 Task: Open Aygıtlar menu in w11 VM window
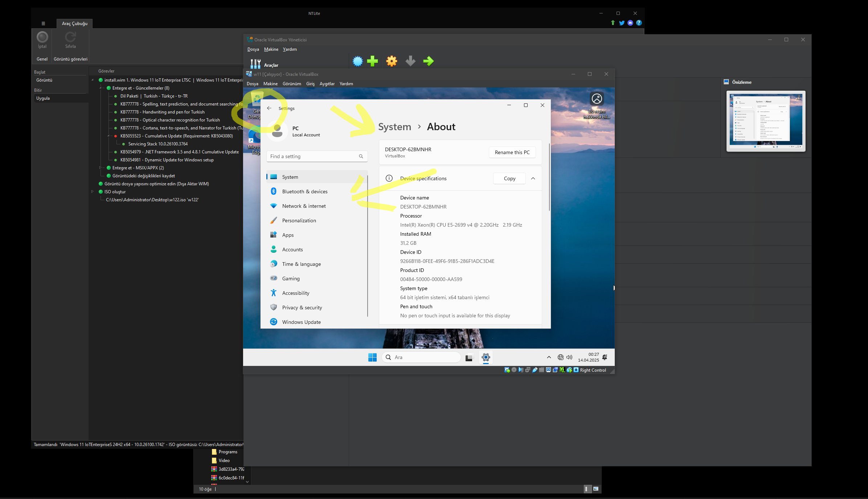(327, 84)
